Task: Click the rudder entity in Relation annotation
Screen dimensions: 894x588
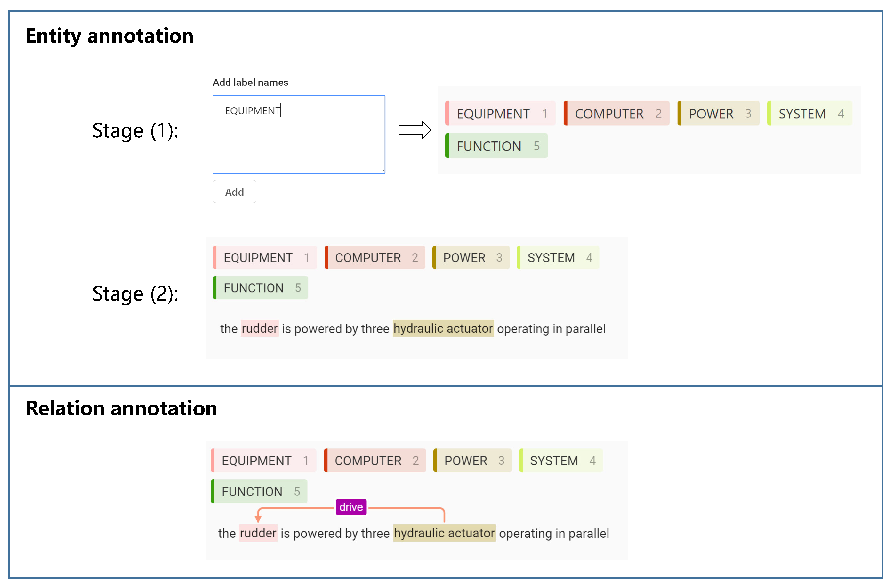Action: point(258,533)
